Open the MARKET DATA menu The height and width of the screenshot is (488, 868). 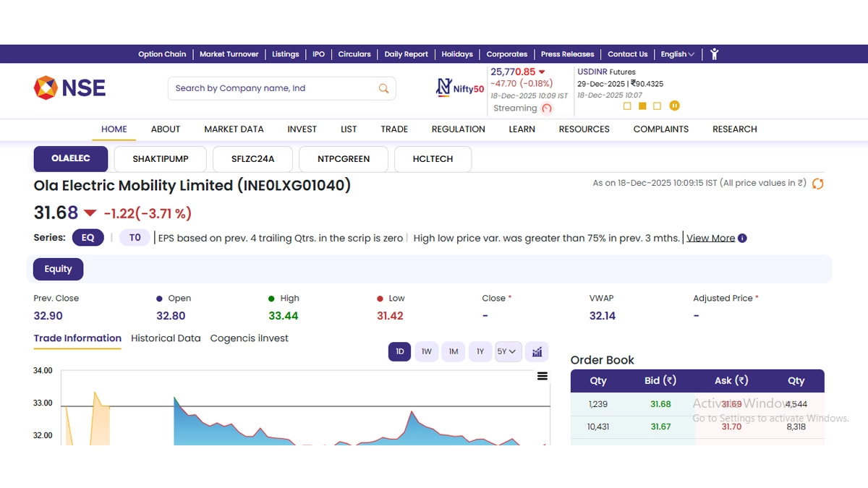click(234, 129)
